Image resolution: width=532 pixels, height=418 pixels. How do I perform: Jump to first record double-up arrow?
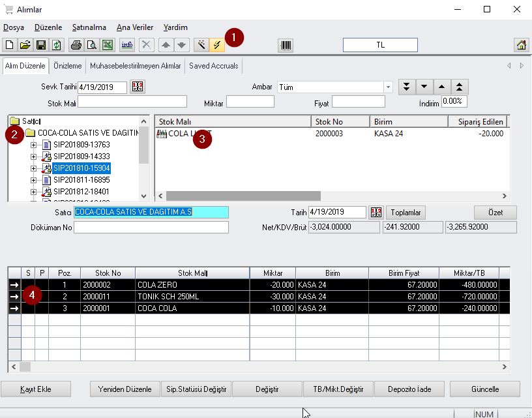460,87
